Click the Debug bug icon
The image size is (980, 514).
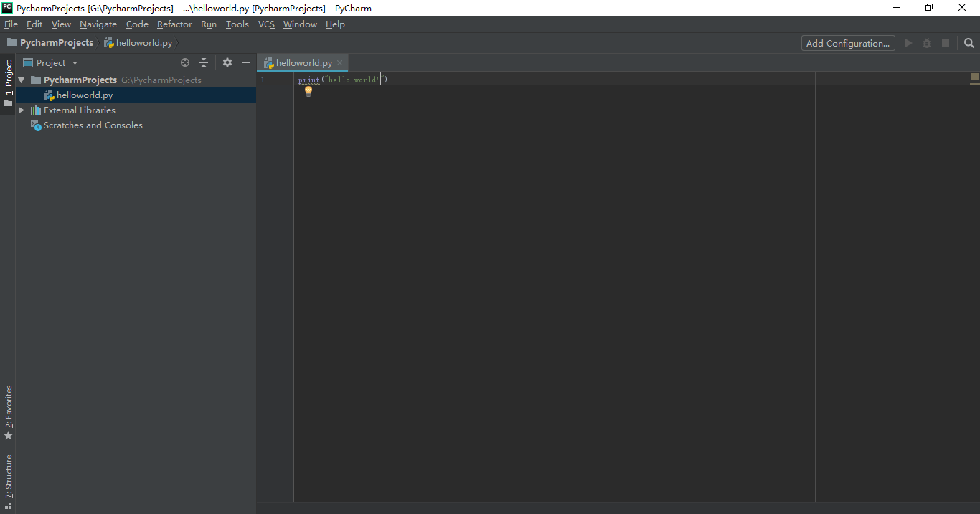coord(927,43)
